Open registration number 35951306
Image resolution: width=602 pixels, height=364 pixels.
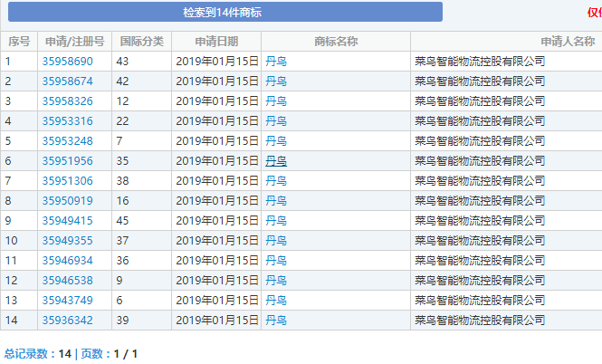tap(67, 181)
